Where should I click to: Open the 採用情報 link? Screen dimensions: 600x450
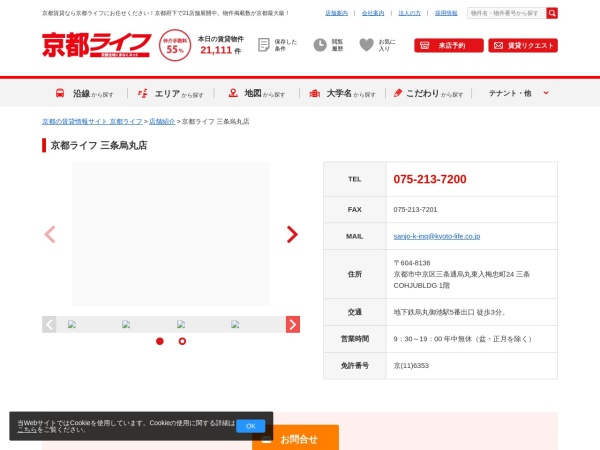point(446,13)
